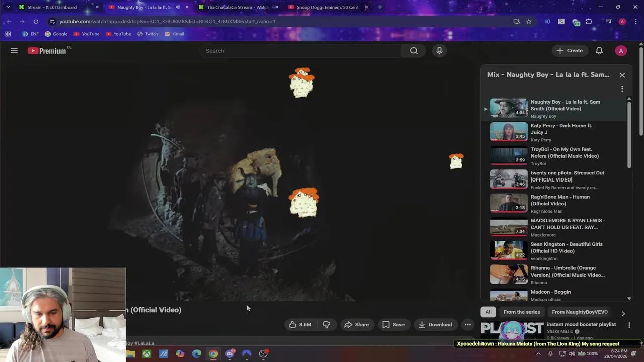Download the current video
Viewport: 644px width, 362px height.
coord(435,325)
